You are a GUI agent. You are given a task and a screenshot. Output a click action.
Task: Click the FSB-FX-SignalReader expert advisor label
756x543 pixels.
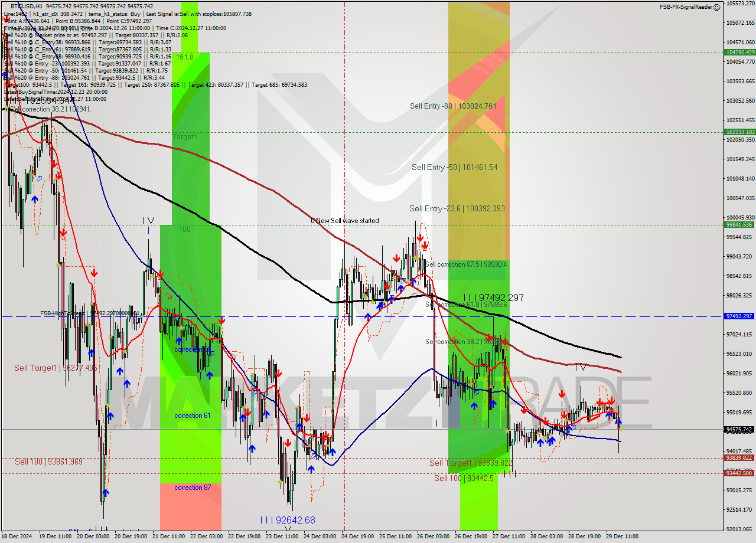pyautogui.click(x=686, y=7)
